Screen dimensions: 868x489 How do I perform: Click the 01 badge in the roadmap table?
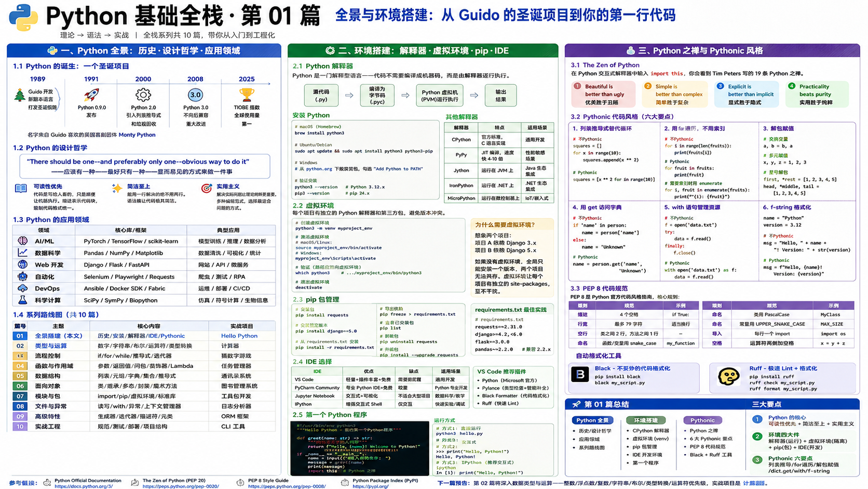[20, 336]
